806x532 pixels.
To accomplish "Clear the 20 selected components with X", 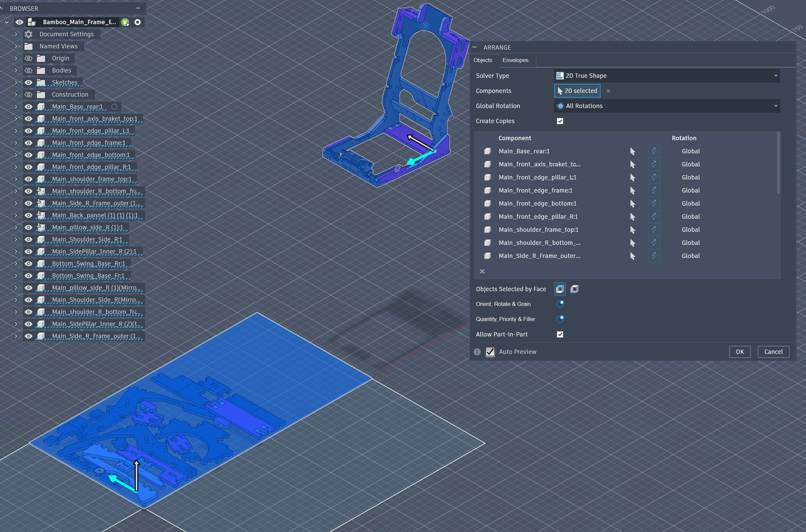I will tap(608, 91).
